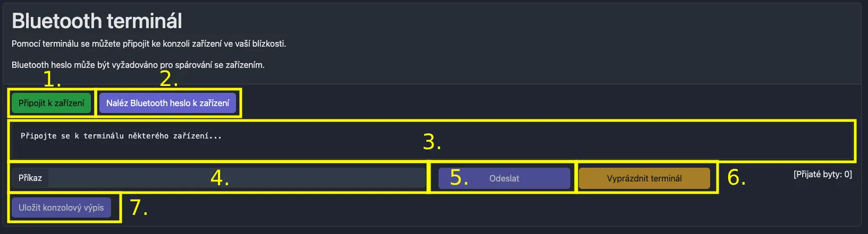Image resolution: width=868 pixels, height=234 pixels.
Task: Select the 'Připojte se k terminálu' message text
Action: tap(121, 136)
